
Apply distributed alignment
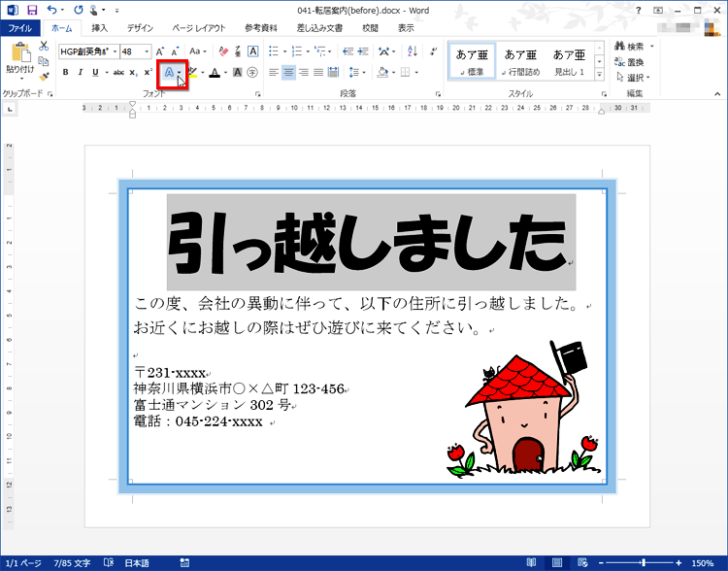coord(333,73)
